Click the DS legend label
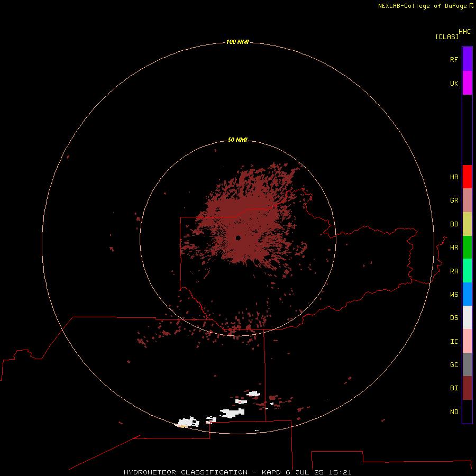The width and height of the screenshot is (476, 476). pyautogui.click(x=454, y=318)
